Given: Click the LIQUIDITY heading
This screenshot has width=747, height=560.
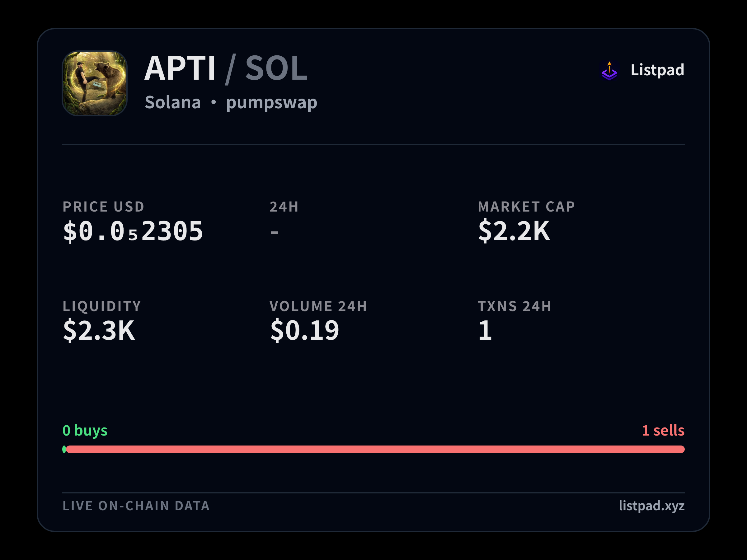Looking at the screenshot, I should pos(102,306).
